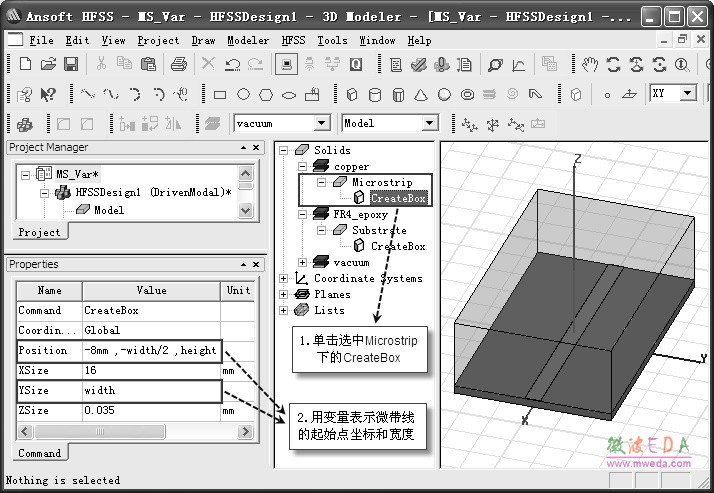Open the Modeler menu
This screenshot has width=714, height=493.
click(x=248, y=41)
